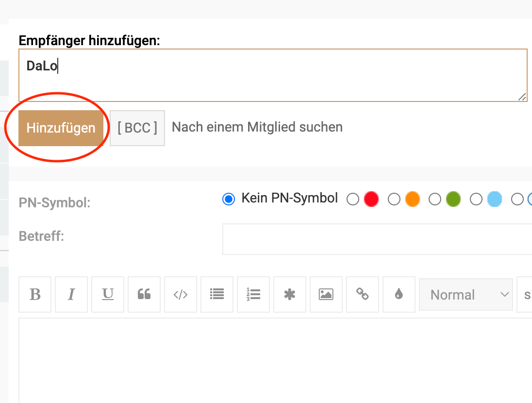
Task: Select the green PN symbol radio button
Action: (435, 199)
